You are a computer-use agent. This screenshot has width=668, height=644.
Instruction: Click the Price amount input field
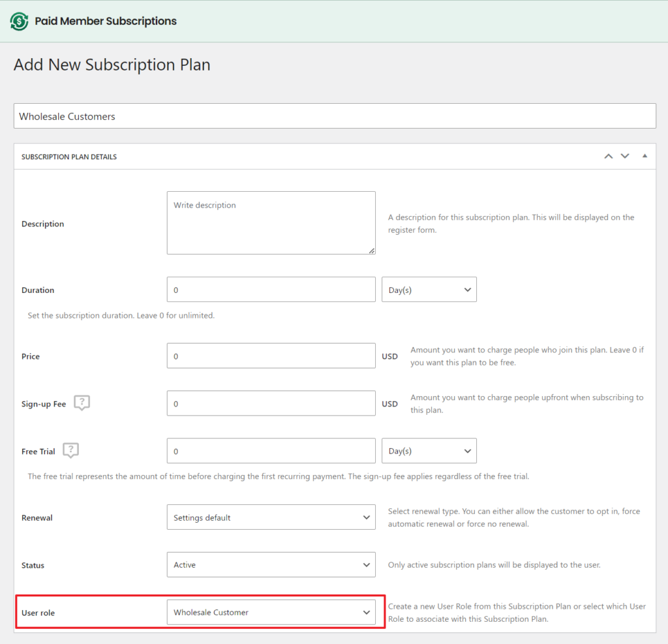click(x=271, y=356)
